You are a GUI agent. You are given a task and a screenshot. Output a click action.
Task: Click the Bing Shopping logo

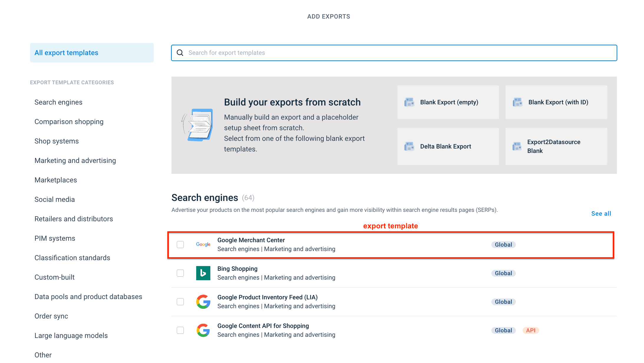203,273
